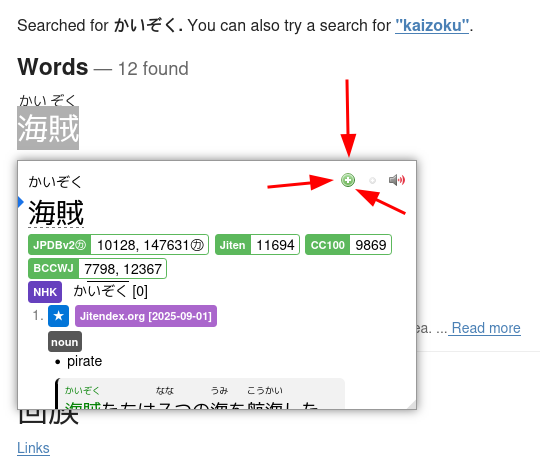Click the highlighted 海賊 search result word
The width and height of the screenshot is (540, 475).
pos(48,128)
